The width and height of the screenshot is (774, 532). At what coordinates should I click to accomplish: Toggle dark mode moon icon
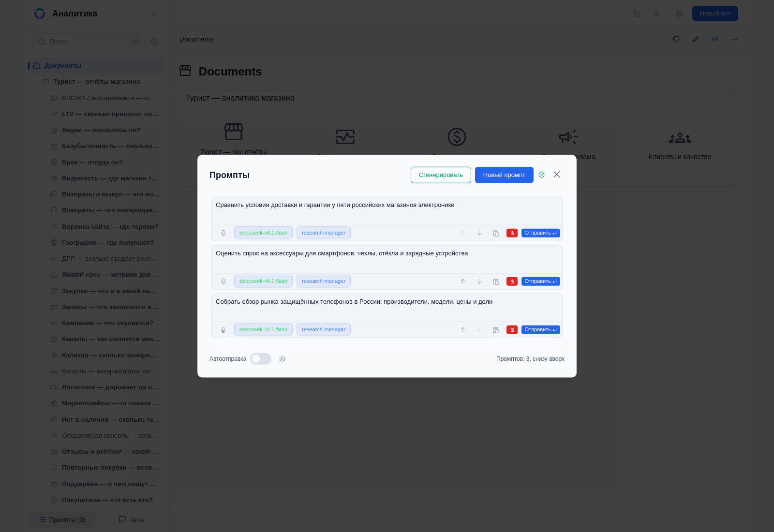click(x=637, y=14)
